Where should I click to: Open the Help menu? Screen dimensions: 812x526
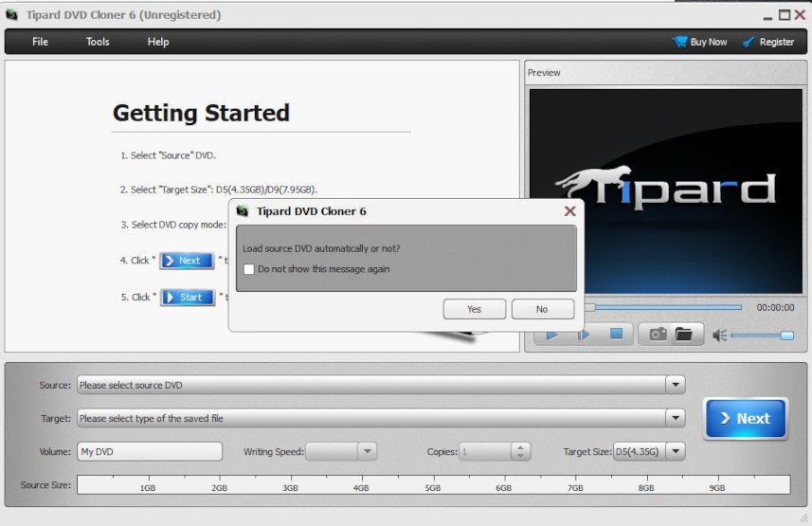(158, 42)
